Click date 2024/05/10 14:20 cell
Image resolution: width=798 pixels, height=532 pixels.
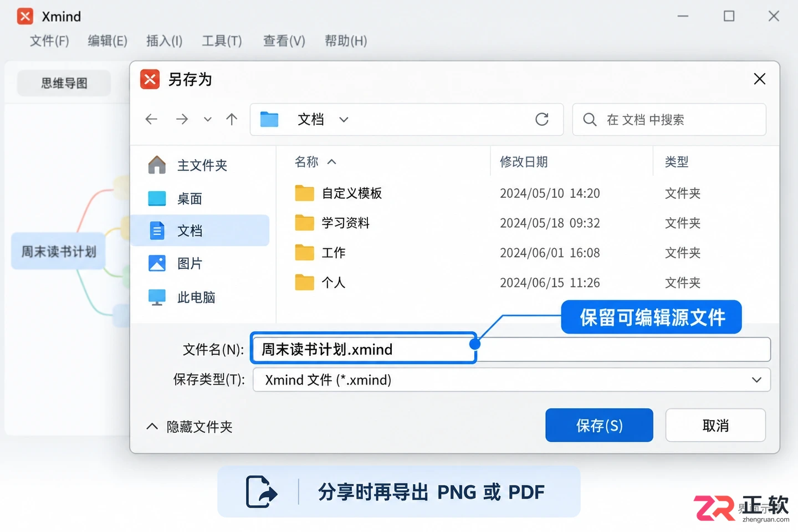point(550,193)
